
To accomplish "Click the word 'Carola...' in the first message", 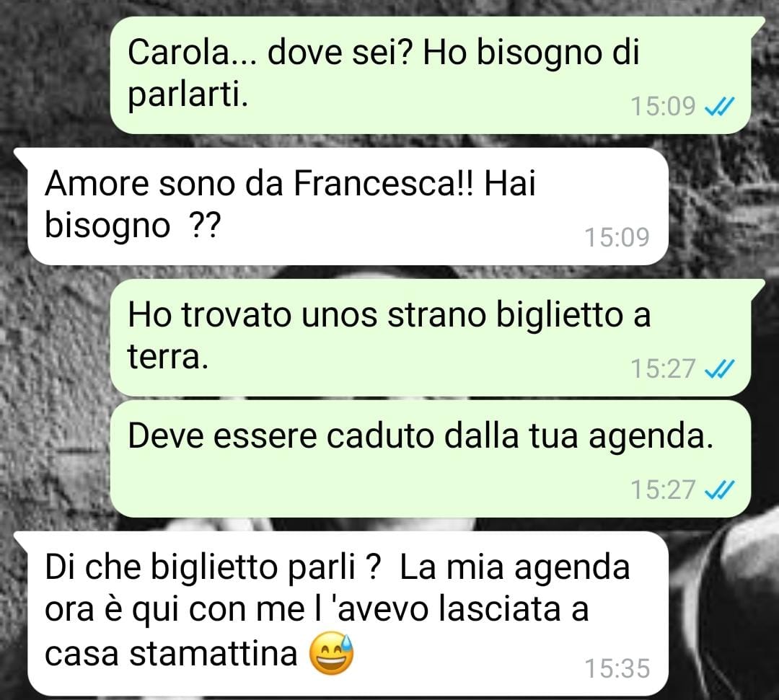I will [x=193, y=52].
